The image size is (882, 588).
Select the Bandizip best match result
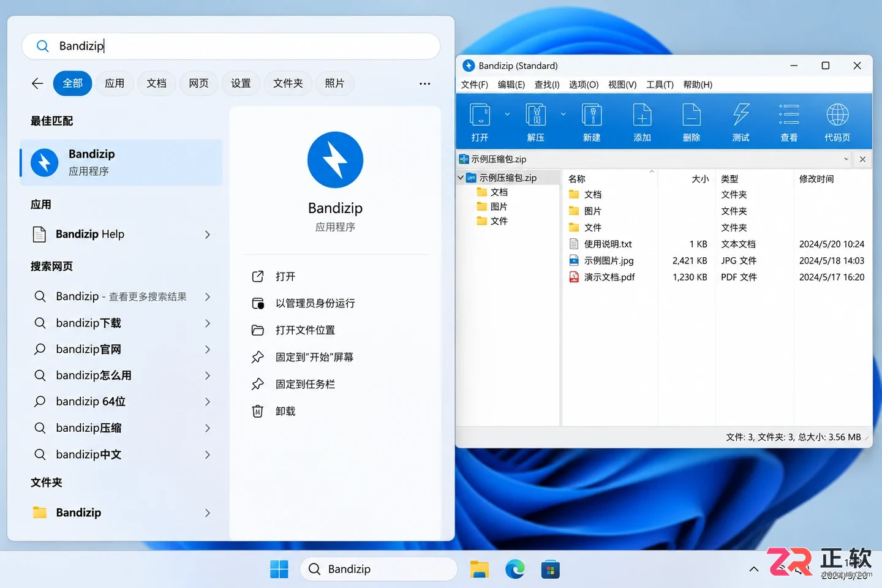coord(121,162)
